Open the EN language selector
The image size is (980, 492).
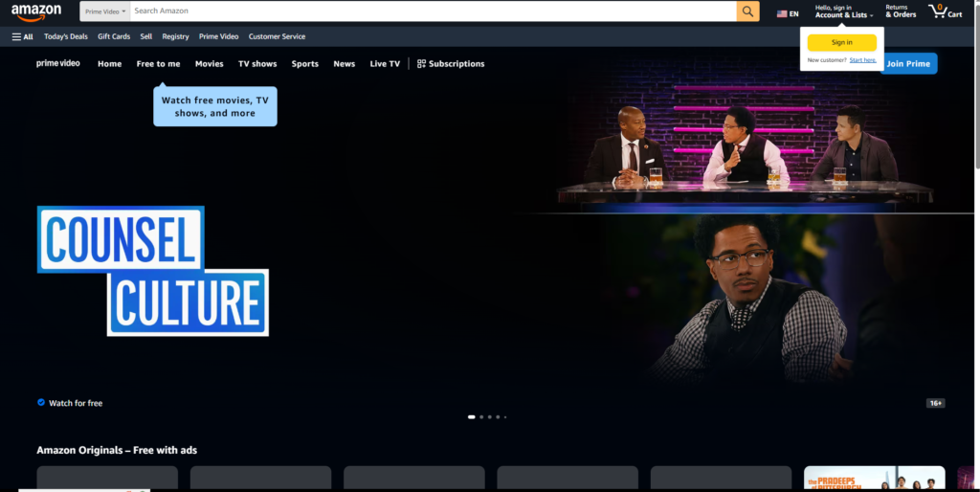point(788,13)
